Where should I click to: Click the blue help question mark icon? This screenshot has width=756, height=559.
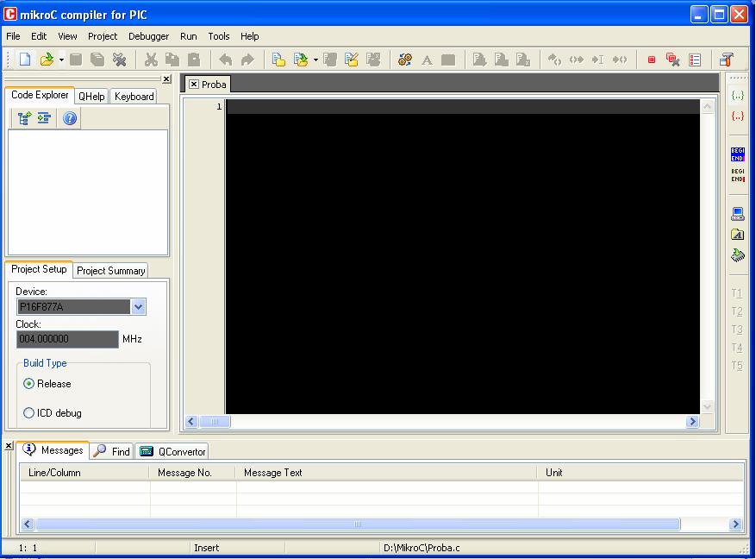tap(70, 118)
